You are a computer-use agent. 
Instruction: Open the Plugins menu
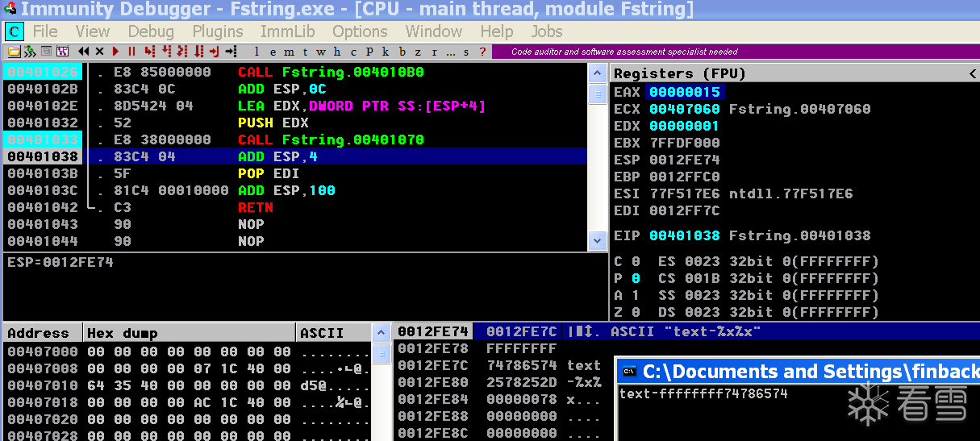pyautogui.click(x=218, y=31)
